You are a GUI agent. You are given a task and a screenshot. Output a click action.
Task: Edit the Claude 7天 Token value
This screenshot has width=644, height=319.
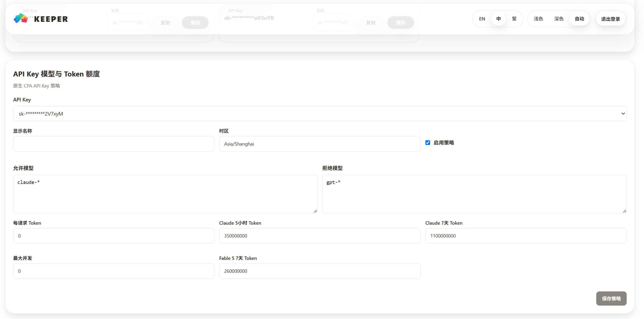(x=526, y=236)
